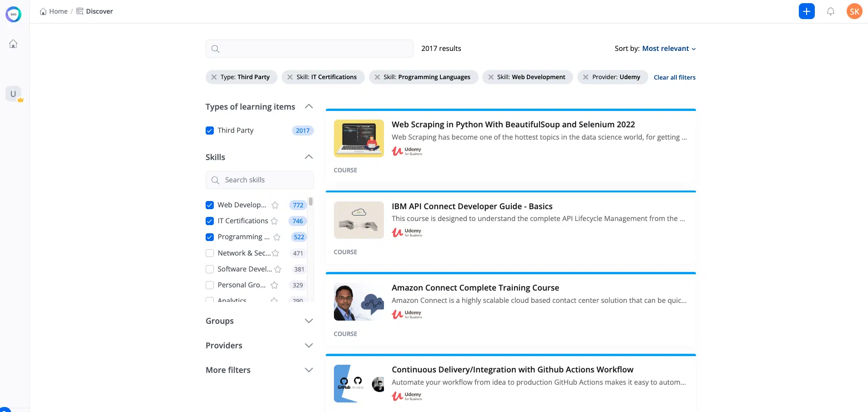
Task: Click the main search input field
Action: pos(309,49)
